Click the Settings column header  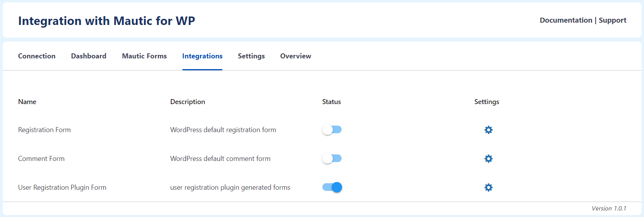tap(486, 102)
